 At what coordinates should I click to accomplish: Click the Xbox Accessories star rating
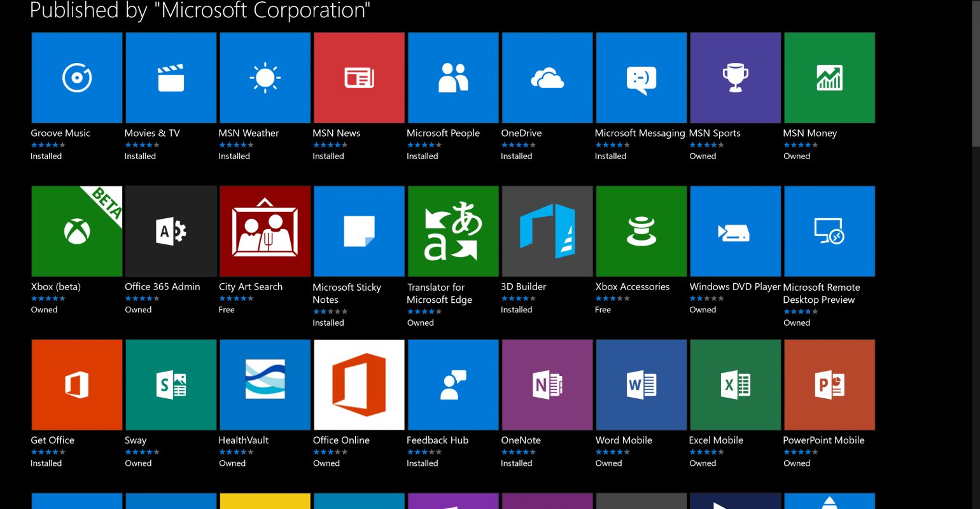612,298
